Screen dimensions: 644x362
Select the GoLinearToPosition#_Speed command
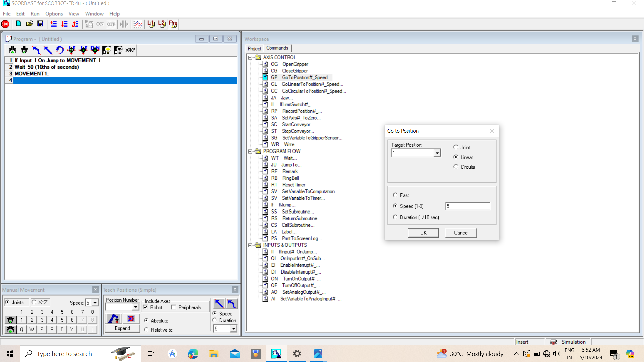coord(312,84)
